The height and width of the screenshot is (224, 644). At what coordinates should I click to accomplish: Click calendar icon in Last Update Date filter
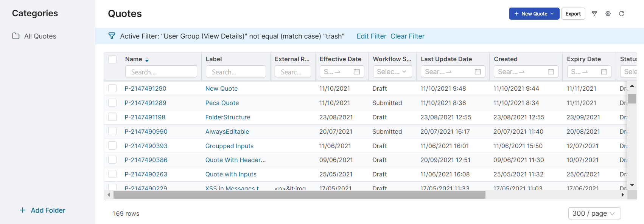coord(478,72)
